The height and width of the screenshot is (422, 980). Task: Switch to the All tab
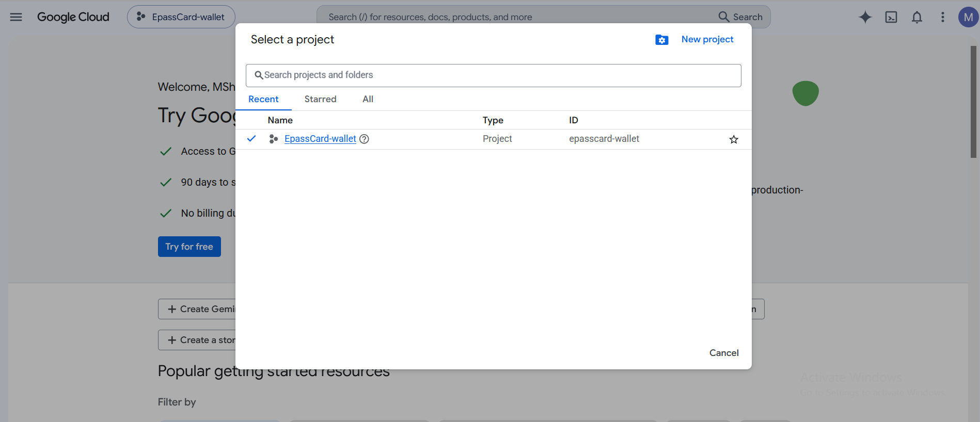pyautogui.click(x=368, y=99)
